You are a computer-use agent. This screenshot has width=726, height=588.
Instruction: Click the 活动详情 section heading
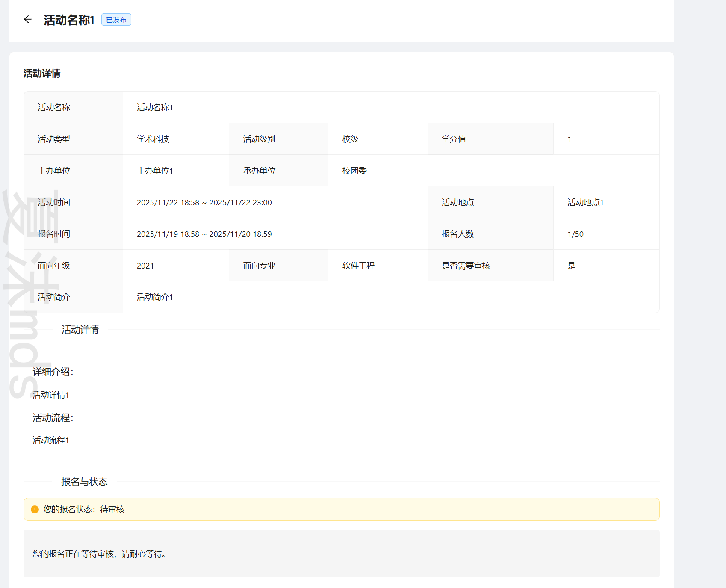(42, 74)
